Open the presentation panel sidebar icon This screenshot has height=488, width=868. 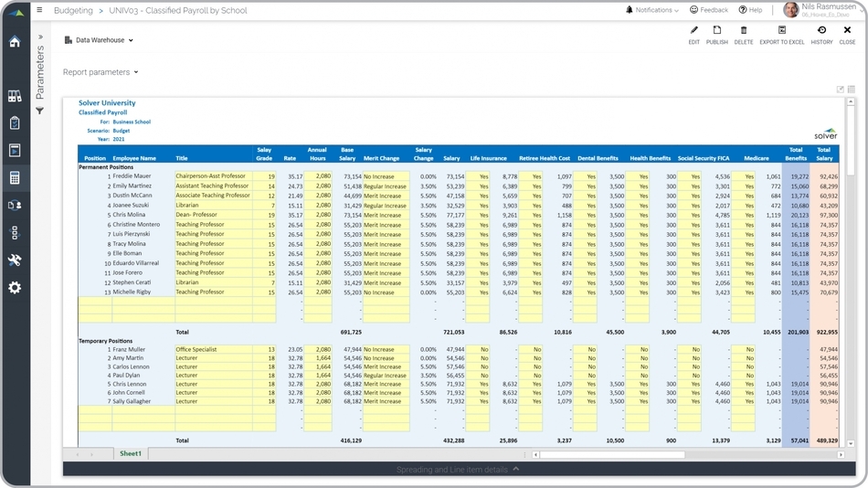click(15, 150)
